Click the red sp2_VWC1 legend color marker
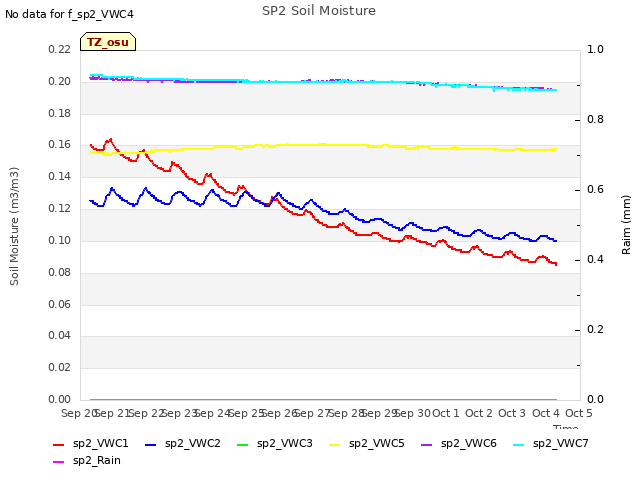Image resolution: width=640 pixels, height=480 pixels. [59, 444]
